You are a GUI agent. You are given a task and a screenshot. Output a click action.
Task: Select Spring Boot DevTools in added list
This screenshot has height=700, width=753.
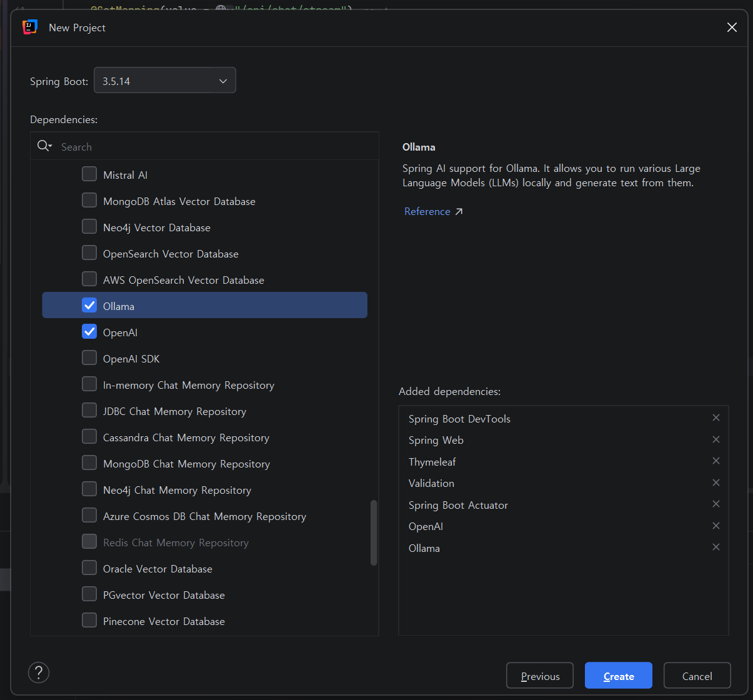point(459,419)
